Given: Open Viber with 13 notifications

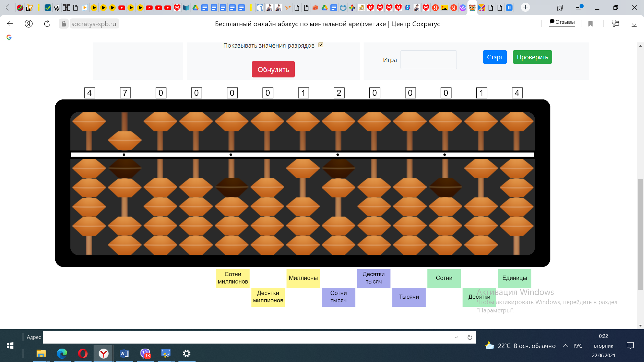Looking at the screenshot, I should [145, 354].
